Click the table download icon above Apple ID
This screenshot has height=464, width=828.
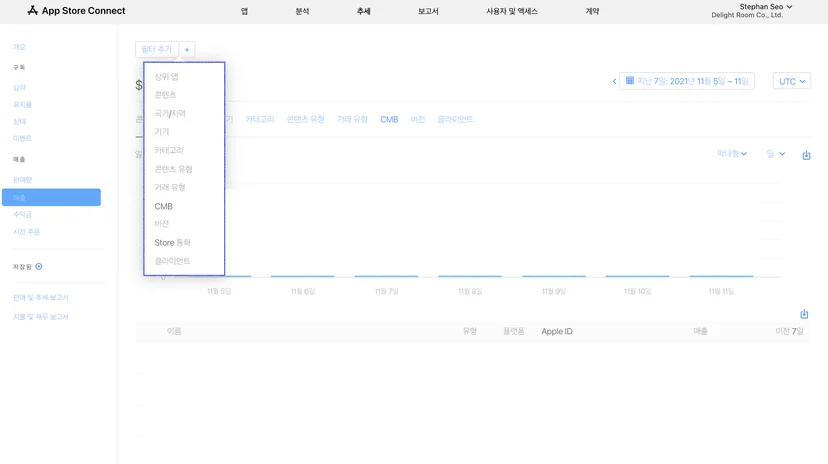point(804,314)
